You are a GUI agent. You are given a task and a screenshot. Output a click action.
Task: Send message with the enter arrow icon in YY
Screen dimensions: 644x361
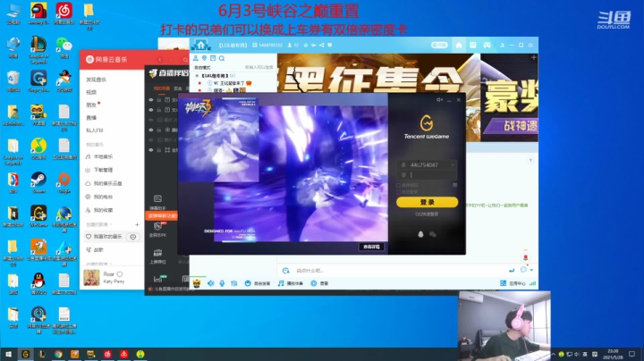tap(512, 271)
